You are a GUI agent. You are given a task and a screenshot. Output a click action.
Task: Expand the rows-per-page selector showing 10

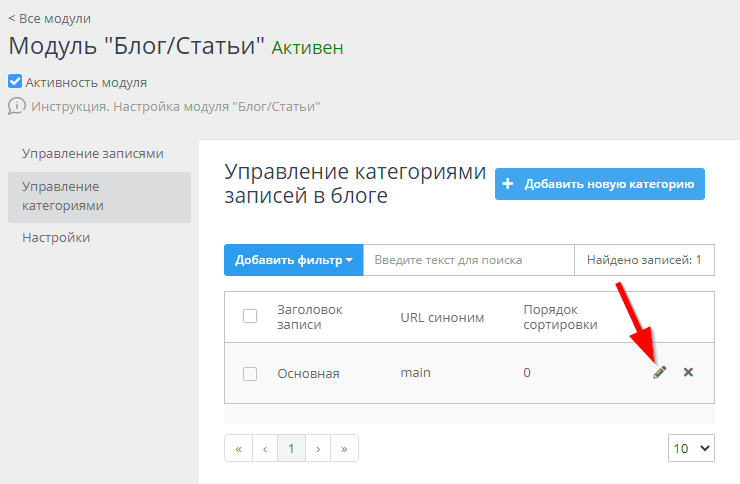(x=691, y=449)
